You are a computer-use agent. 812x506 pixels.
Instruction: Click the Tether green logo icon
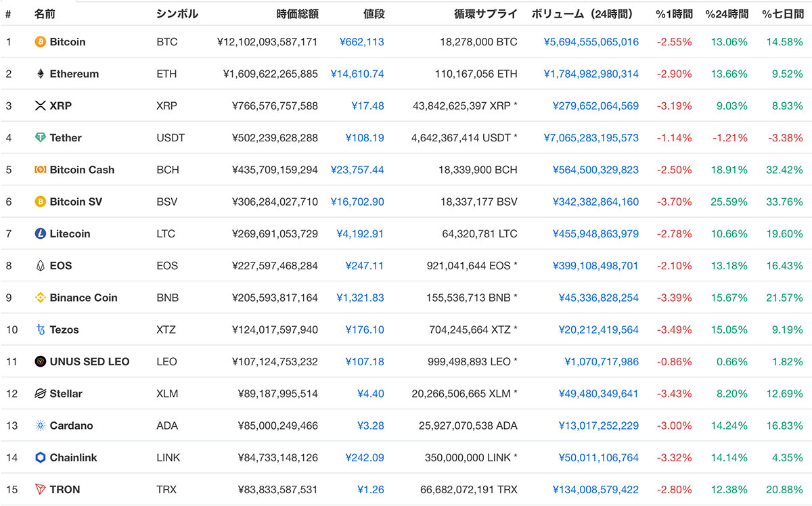tap(41, 137)
